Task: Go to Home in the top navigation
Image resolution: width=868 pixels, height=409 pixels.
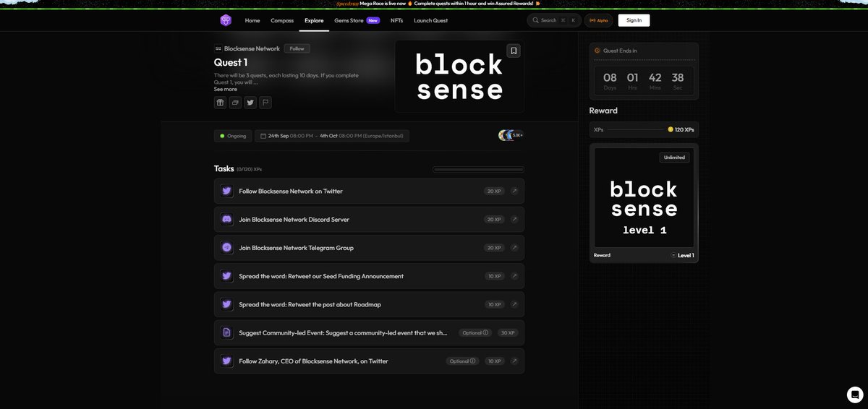Action: pos(252,20)
